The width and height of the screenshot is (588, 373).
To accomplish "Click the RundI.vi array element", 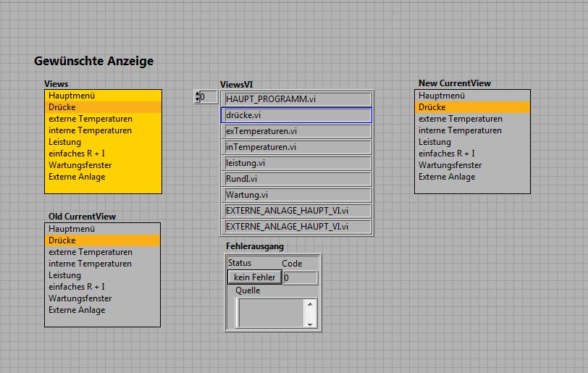I will (x=297, y=179).
